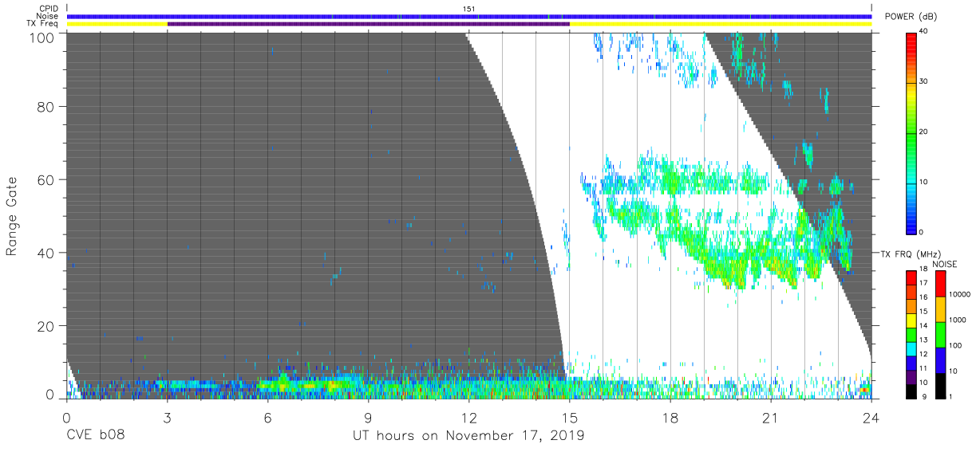Screen dimensions: 980x452
Task: Click the CPID label above the plot
Action: click(49, 9)
